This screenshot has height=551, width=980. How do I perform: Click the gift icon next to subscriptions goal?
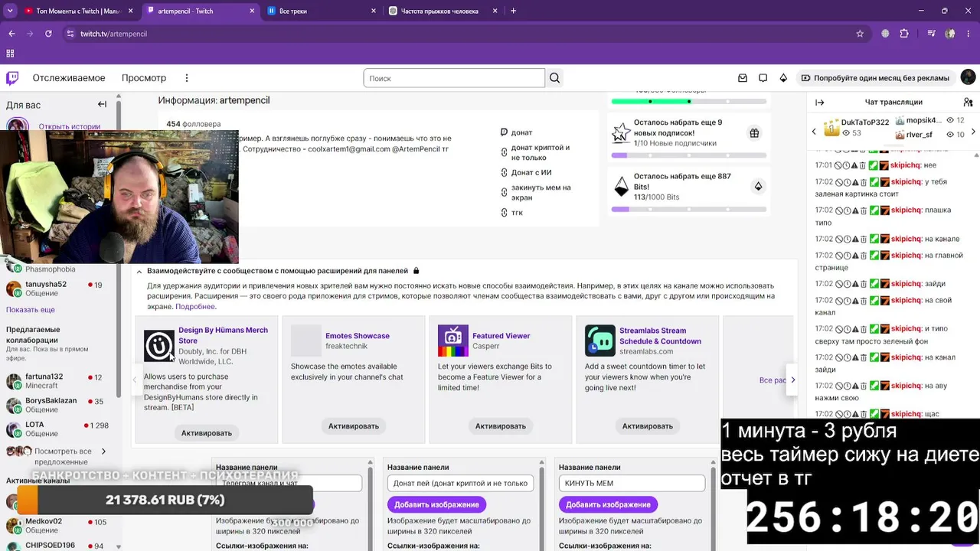click(x=754, y=133)
